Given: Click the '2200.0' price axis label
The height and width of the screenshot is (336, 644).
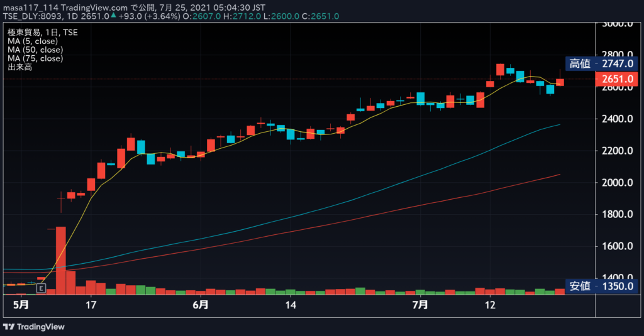Looking at the screenshot, I should tap(618, 151).
